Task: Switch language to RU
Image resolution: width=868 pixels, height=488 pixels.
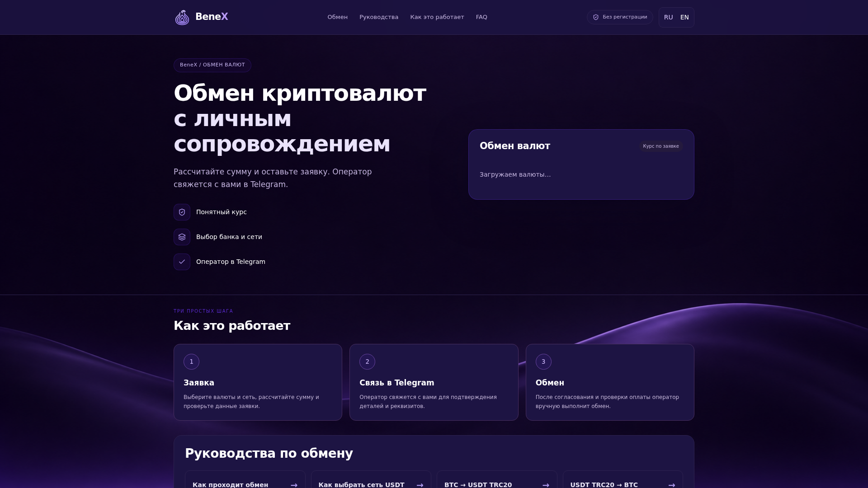Action: pos(668,17)
